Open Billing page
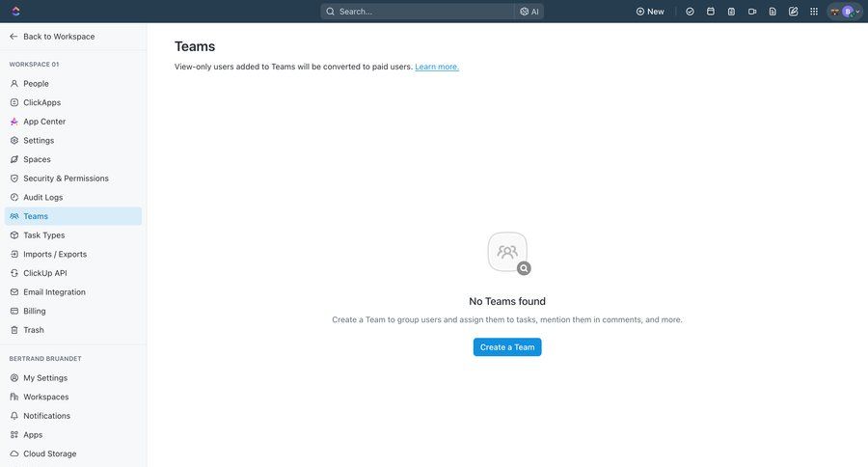Image resolution: width=868 pixels, height=467 pixels. coord(73,311)
